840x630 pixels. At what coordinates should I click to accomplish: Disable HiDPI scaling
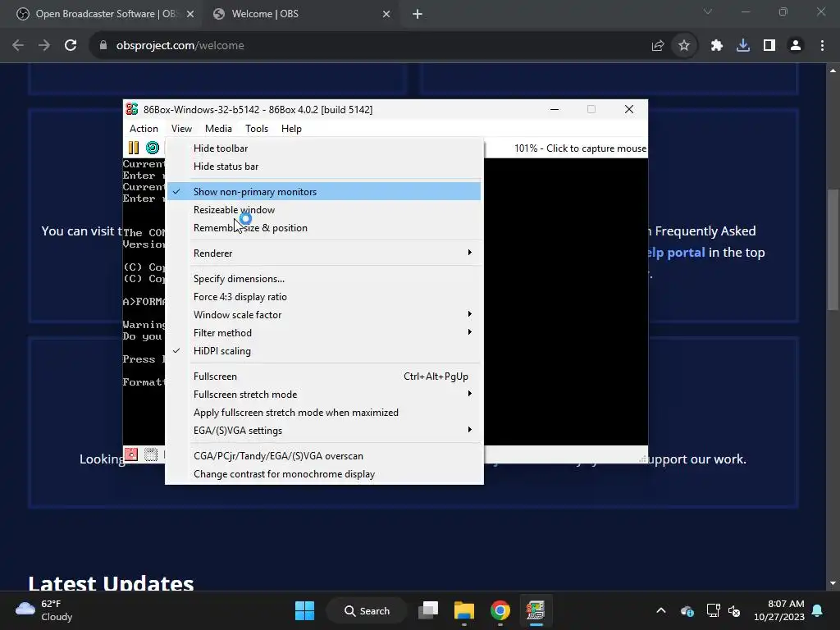pos(324,351)
